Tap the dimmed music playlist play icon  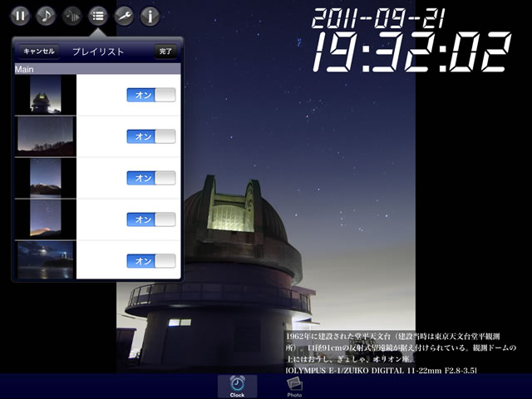tap(72, 16)
